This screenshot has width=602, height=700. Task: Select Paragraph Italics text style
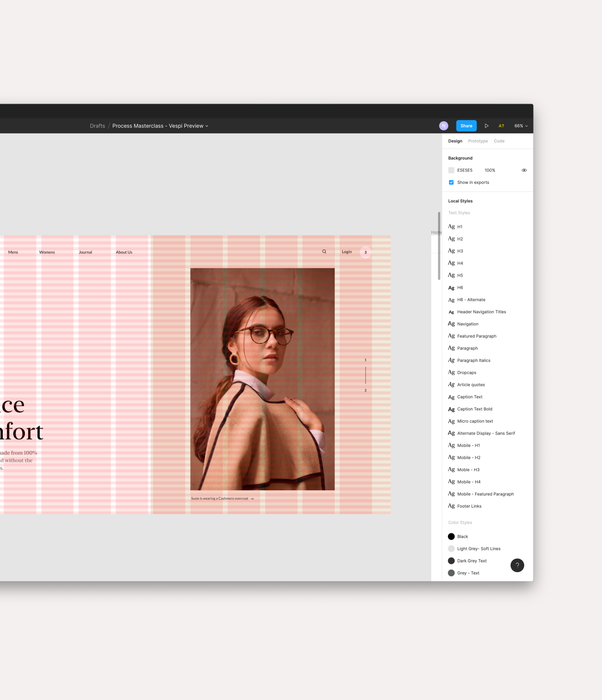click(487, 361)
